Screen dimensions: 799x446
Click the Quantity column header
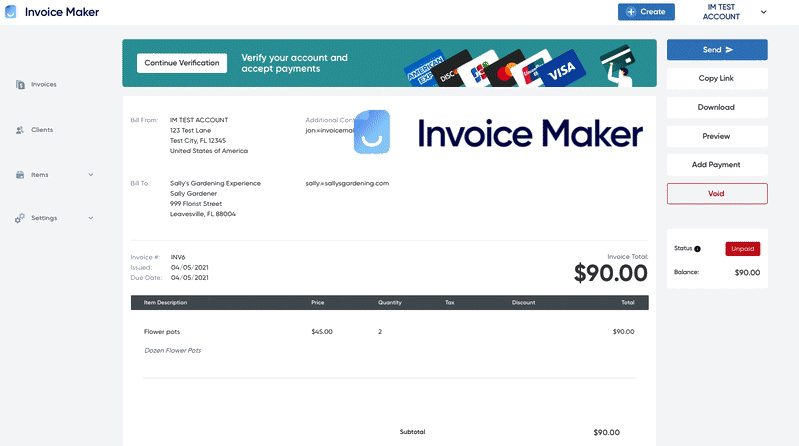coord(390,303)
